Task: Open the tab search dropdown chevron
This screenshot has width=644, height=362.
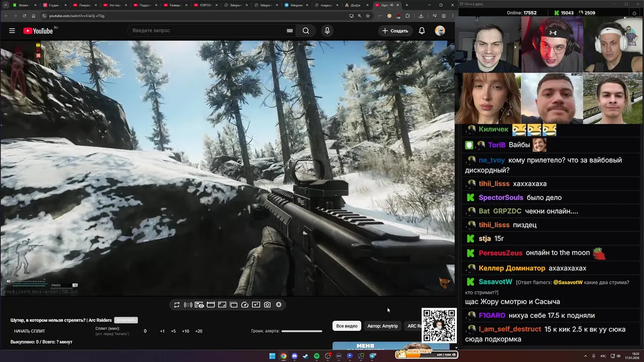Action: pyautogui.click(x=5, y=5)
